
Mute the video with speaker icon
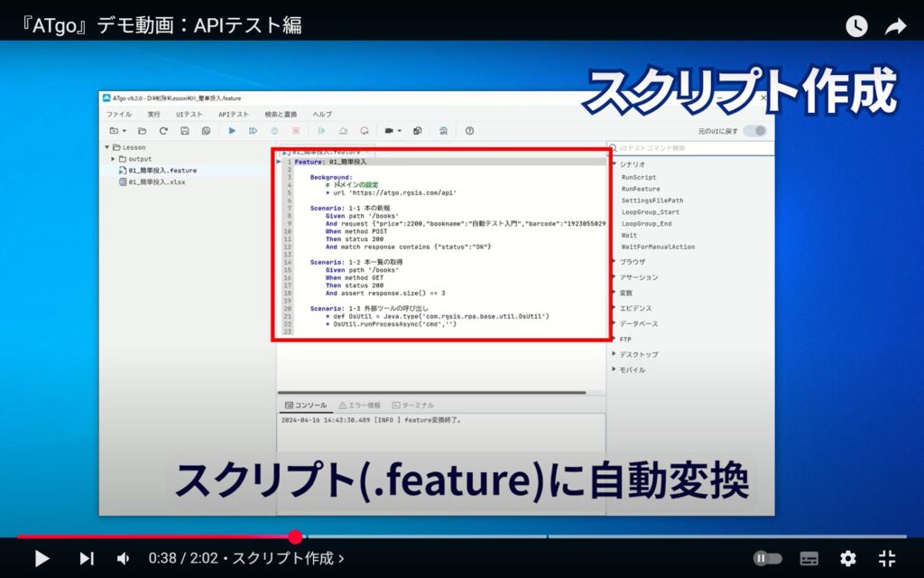pyautogui.click(x=123, y=558)
